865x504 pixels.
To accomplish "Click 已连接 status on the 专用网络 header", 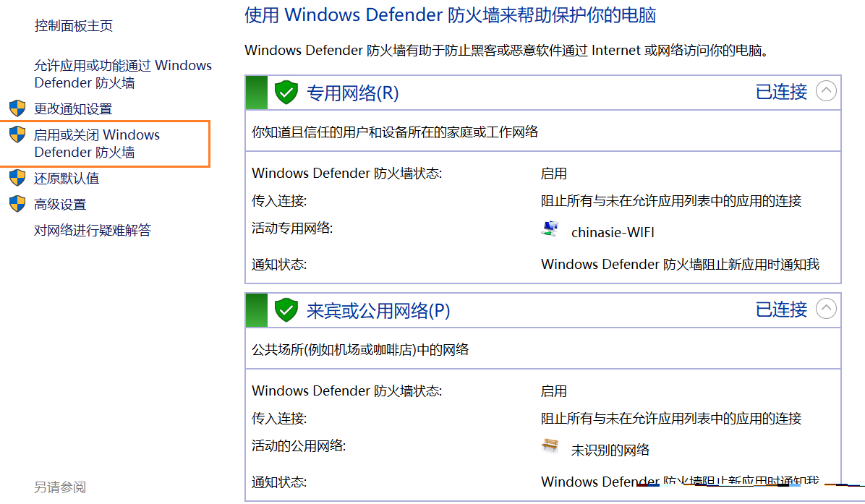I will [x=781, y=92].
